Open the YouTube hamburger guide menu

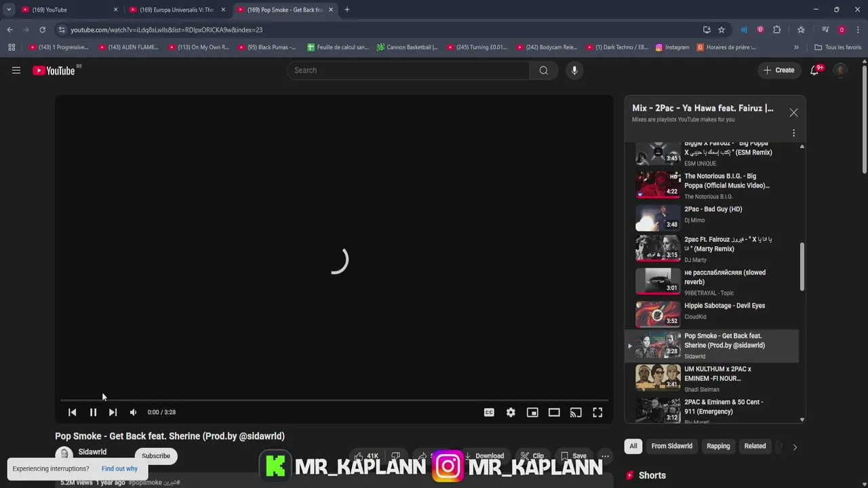(16, 70)
